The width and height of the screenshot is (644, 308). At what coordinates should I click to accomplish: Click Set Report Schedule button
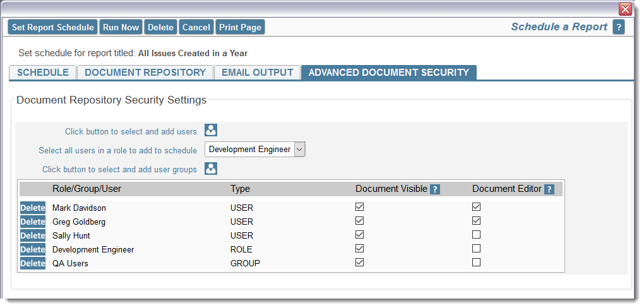pyautogui.click(x=52, y=27)
